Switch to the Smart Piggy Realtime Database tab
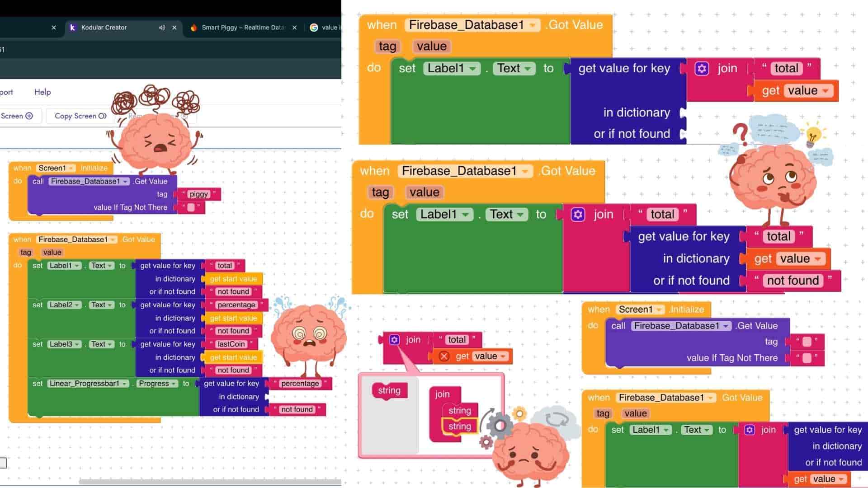 point(243,28)
